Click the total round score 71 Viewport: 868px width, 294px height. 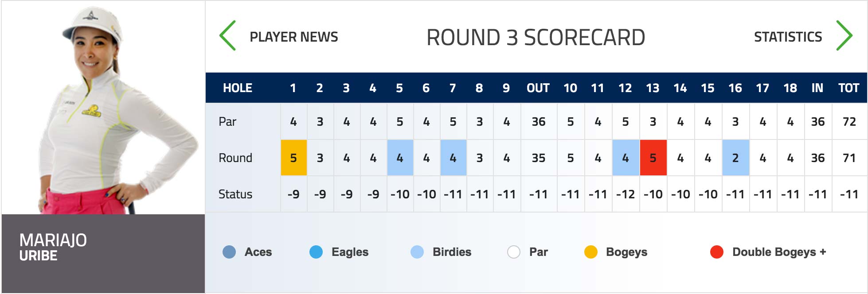pyautogui.click(x=849, y=158)
